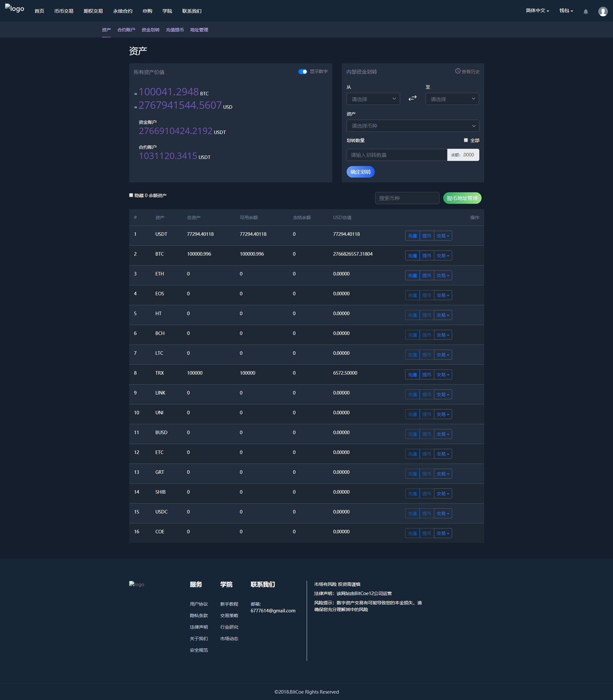Open the 简体中文 language menu
Image resolution: width=613 pixels, height=700 pixels.
[537, 11]
